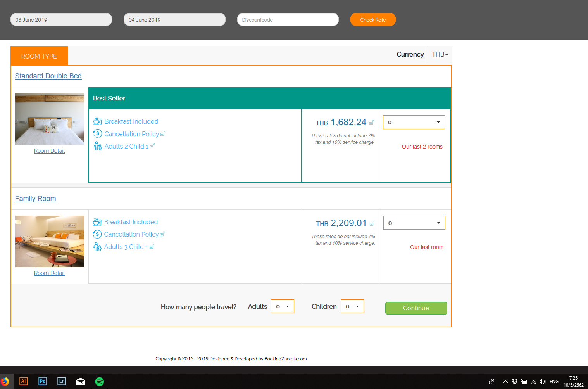Open the Children count dropdown
The height and width of the screenshot is (389, 588).
pyautogui.click(x=352, y=306)
